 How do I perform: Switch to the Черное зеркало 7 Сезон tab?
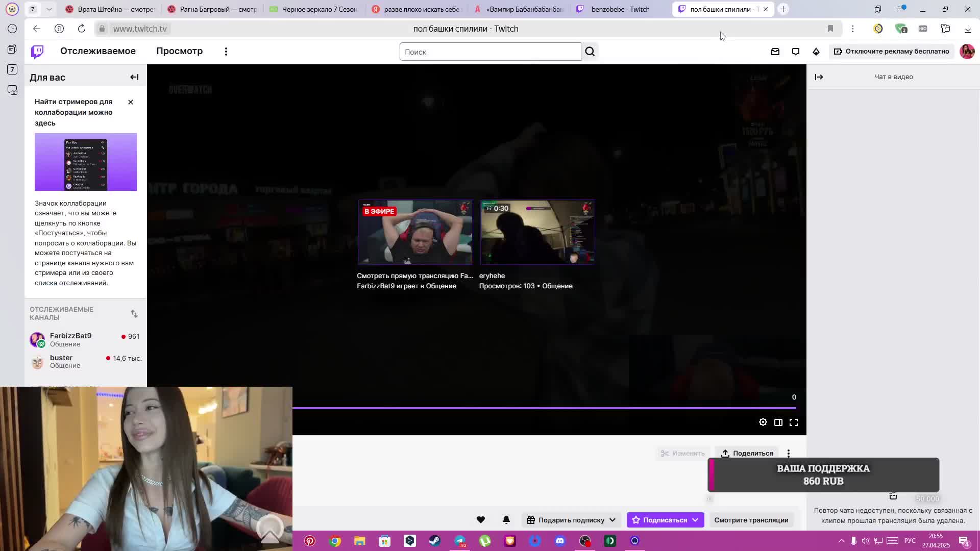[x=314, y=9]
